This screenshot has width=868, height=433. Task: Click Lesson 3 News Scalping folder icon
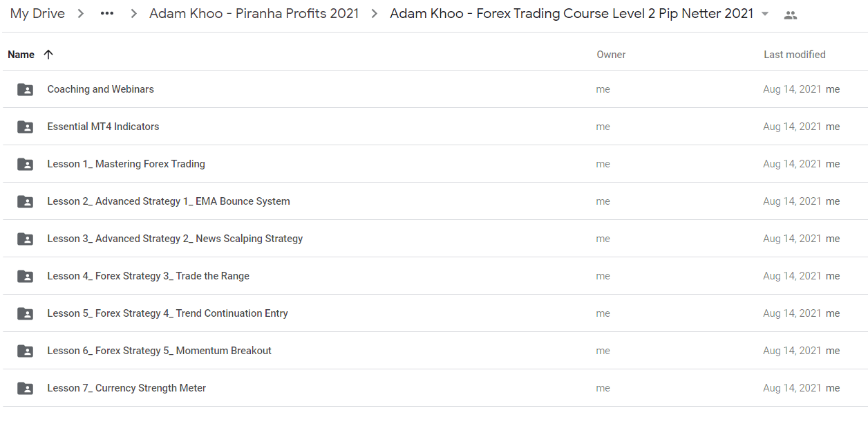click(25, 239)
